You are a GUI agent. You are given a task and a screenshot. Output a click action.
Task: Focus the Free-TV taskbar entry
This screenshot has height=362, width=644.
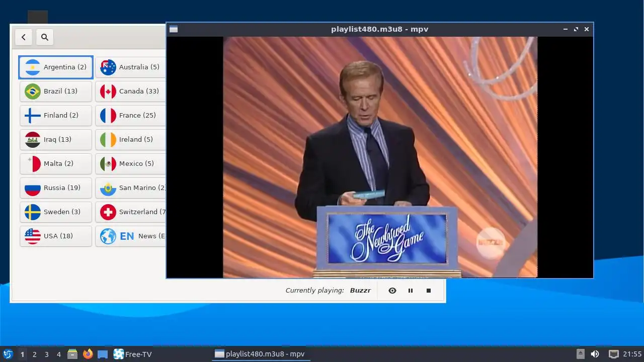(x=132, y=354)
